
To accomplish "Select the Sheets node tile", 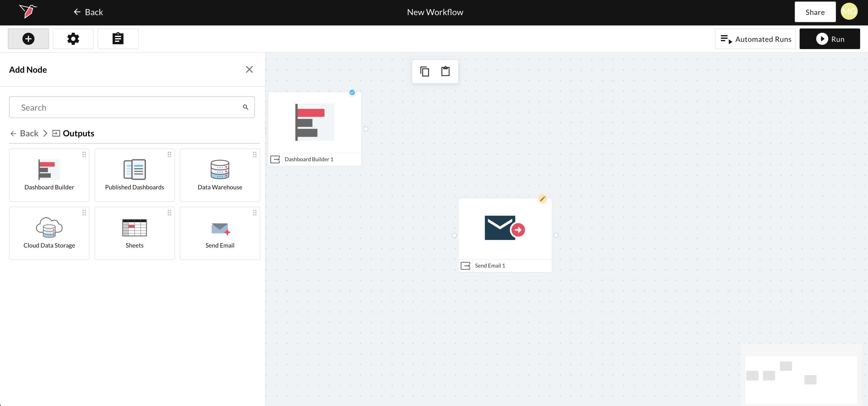I will point(134,233).
